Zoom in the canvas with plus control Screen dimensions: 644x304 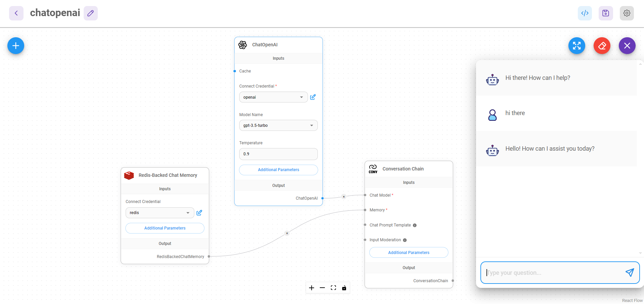(x=311, y=288)
